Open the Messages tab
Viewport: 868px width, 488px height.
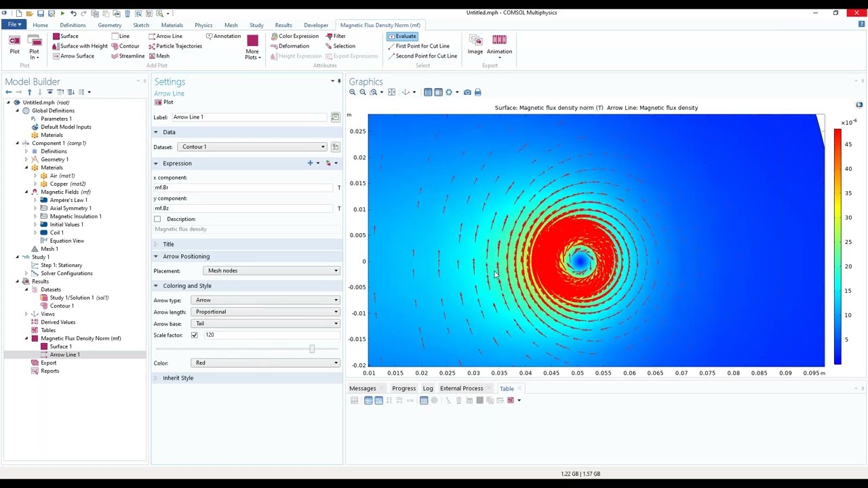click(362, 388)
